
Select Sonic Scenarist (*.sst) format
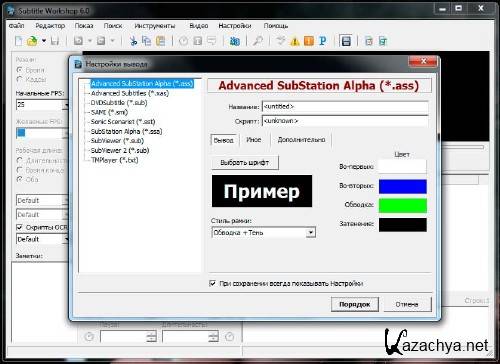point(123,122)
